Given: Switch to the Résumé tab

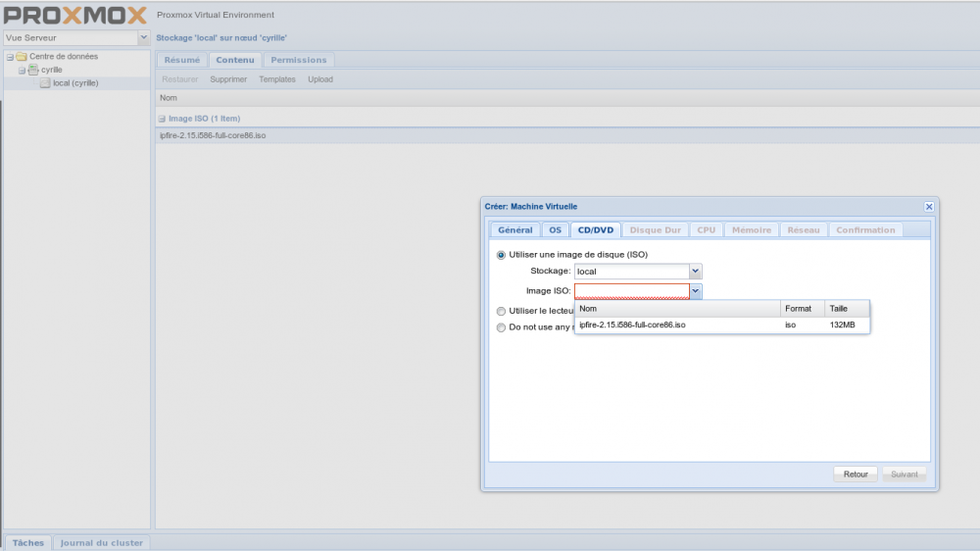Looking at the screenshot, I should point(181,60).
